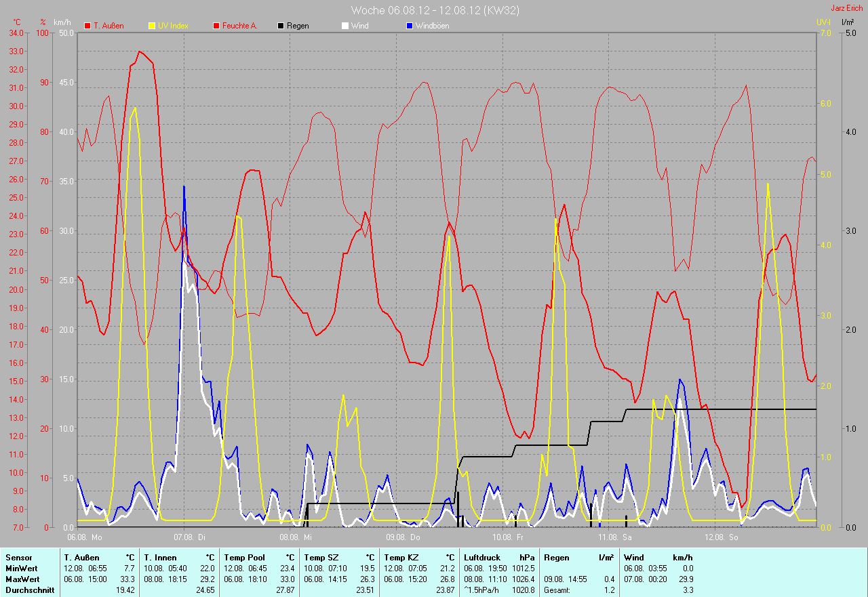Click the 'Windböen' legend label
The image size is (868, 597).
pyautogui.click(x=432, y=26)
